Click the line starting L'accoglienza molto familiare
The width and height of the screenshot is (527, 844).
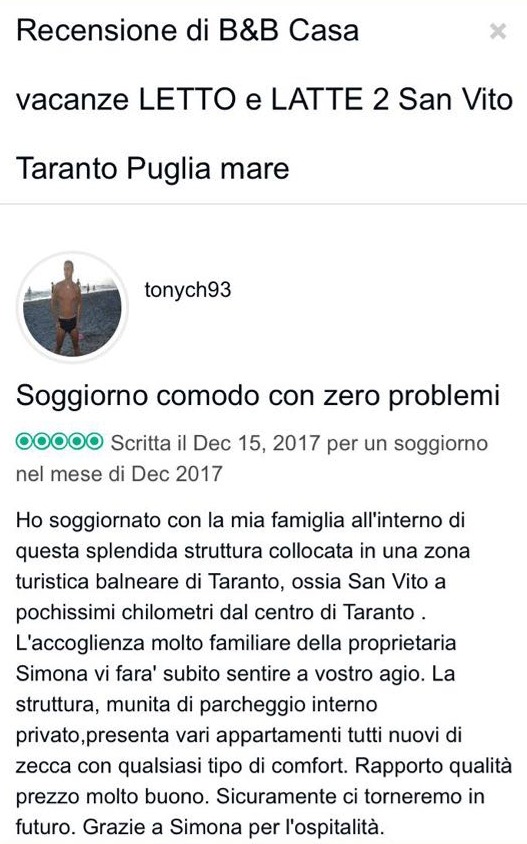click(x=236, y=643)
